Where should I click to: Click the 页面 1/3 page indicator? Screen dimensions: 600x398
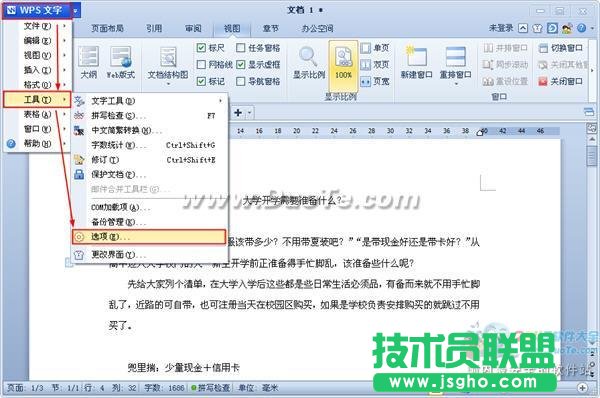[x=25, y=388]
